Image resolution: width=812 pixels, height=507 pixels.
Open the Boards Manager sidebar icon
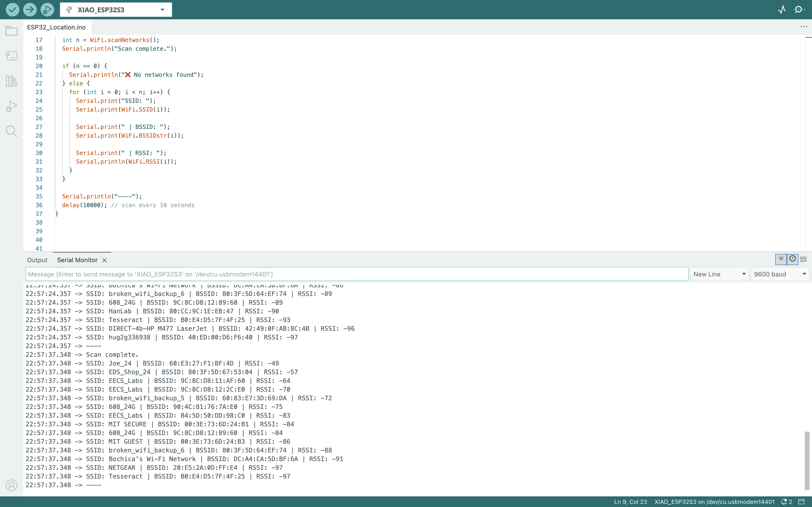(x=11, y=56)
